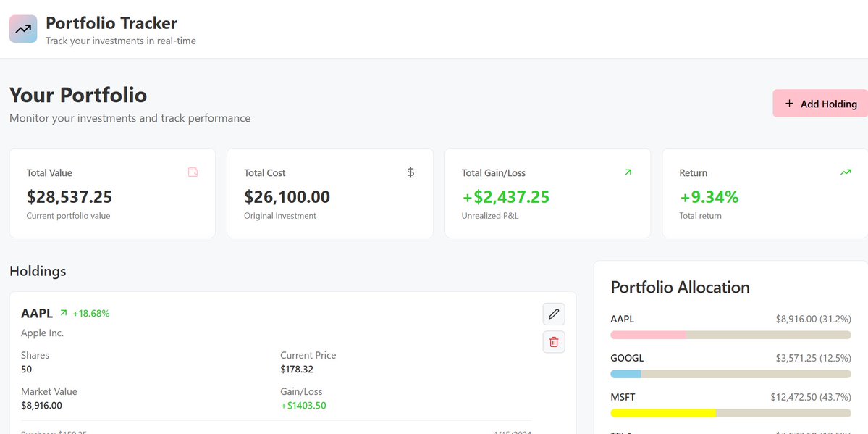Click the $26,100.00 total cost
868x434 pixels.
point(287,197)
